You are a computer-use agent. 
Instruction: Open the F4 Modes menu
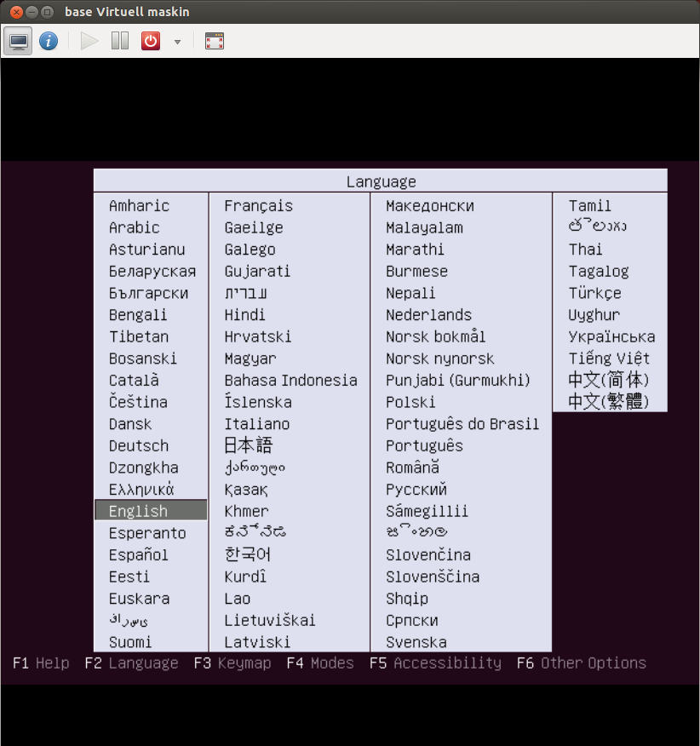pos(319,663)
